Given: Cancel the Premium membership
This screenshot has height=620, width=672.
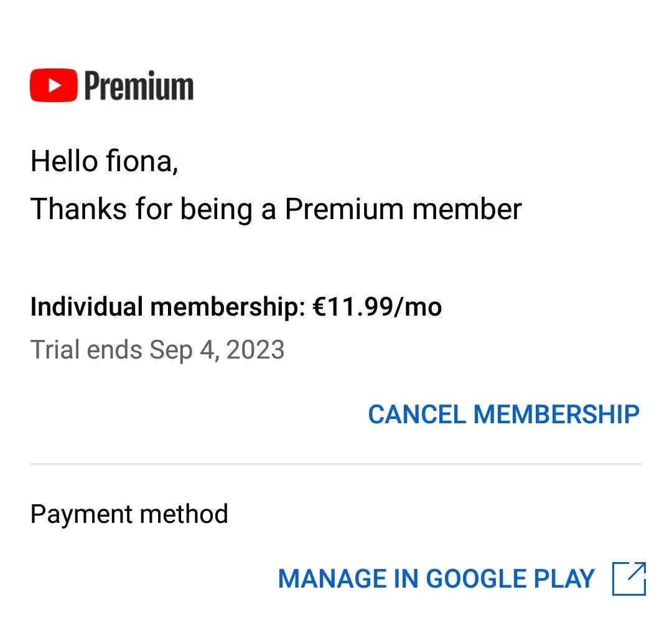Looking at the screenshot, I should point(503,414).
